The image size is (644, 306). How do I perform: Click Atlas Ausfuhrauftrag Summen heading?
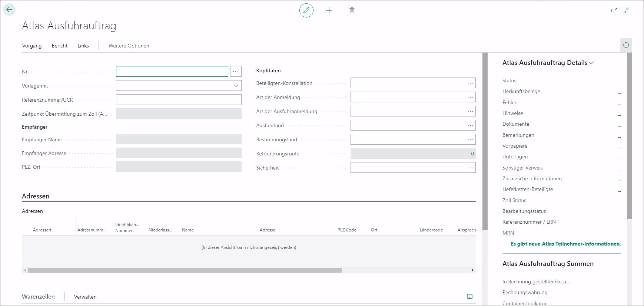click(548, 264)
